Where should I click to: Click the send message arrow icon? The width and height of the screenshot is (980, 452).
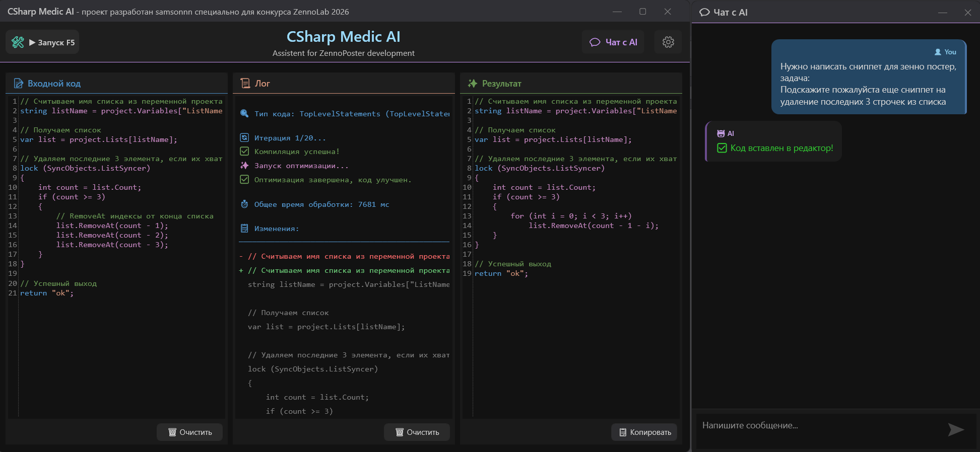(x=955, y=429)
